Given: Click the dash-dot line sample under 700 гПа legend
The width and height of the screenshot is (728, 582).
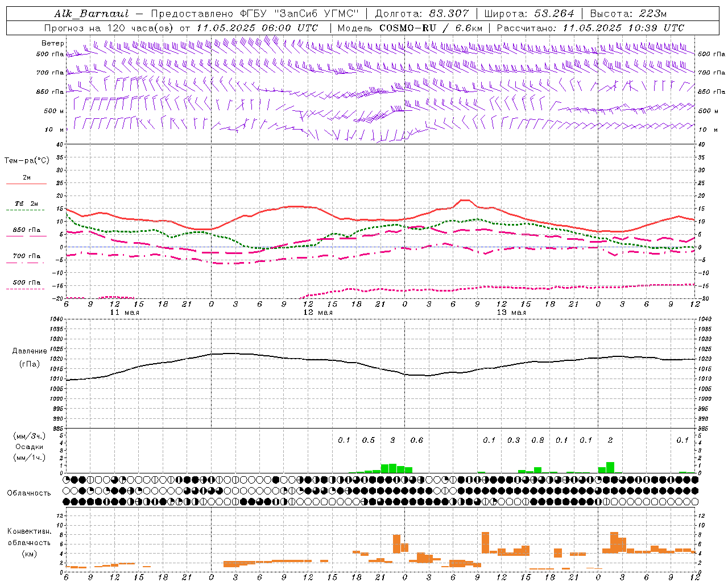Looking at the screenshot, I should (x=26, y=263).
